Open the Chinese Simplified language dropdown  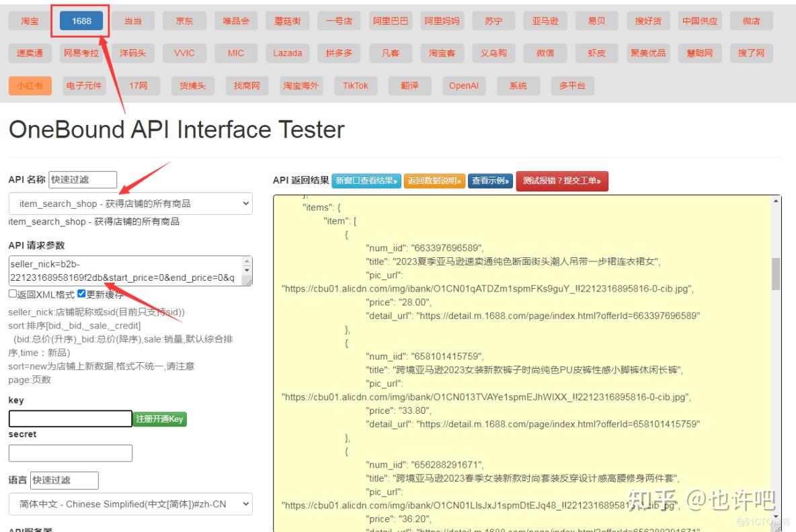tap(129, 504)
